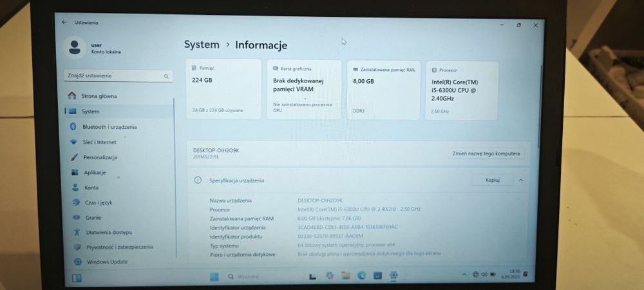Click System breadcrumb link

coord(201,44)
